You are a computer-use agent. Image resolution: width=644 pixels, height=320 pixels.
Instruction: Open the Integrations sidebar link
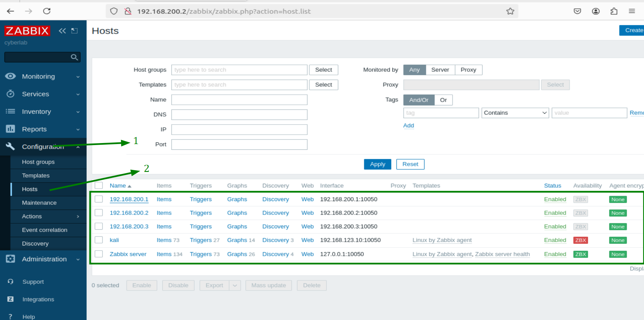[x=38, y=299]
